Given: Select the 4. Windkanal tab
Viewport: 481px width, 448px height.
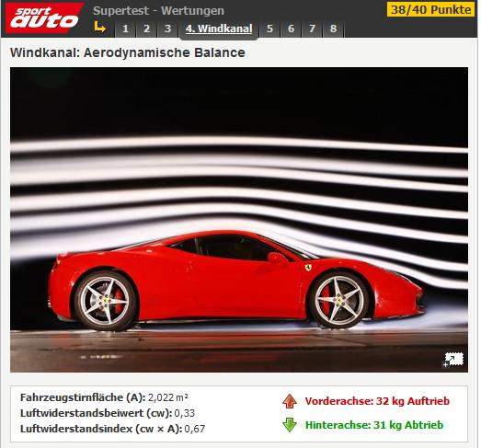Looking at the screenshot, I should (219, 29).
